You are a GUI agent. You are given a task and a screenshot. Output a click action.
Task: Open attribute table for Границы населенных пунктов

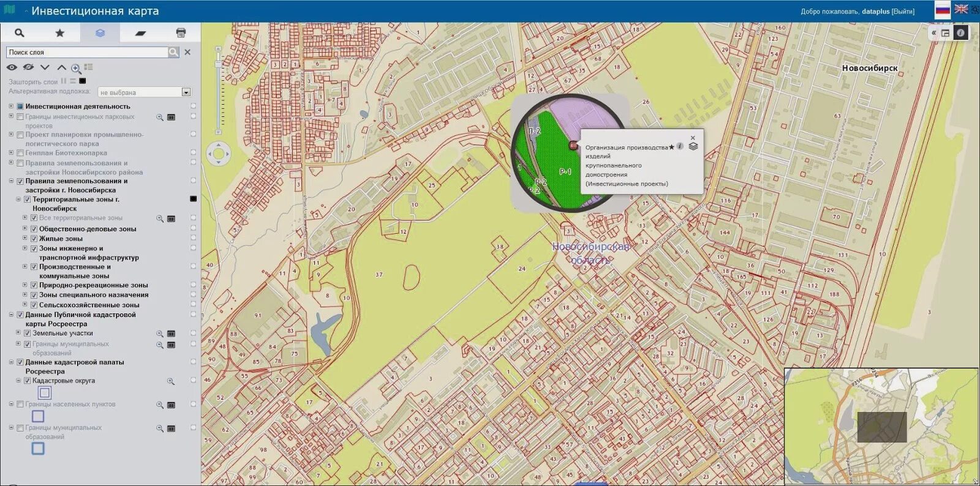pyautogui.click(x=171, y=405)
